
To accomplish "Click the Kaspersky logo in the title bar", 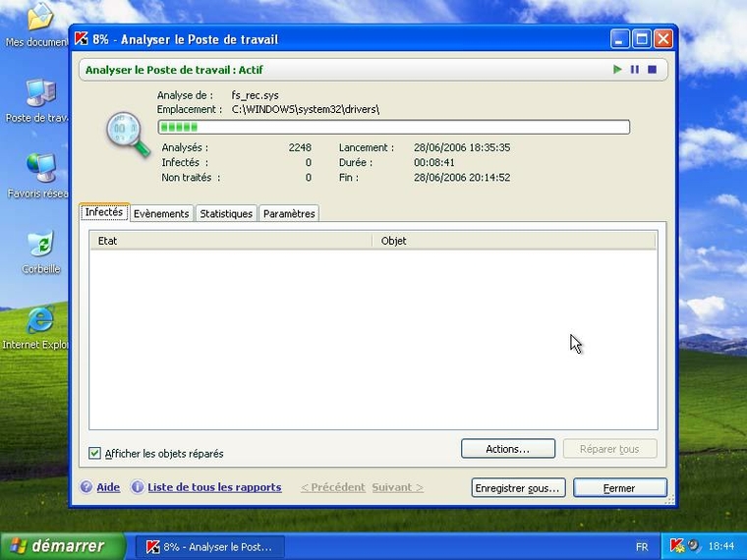I will tap(82, 39).
